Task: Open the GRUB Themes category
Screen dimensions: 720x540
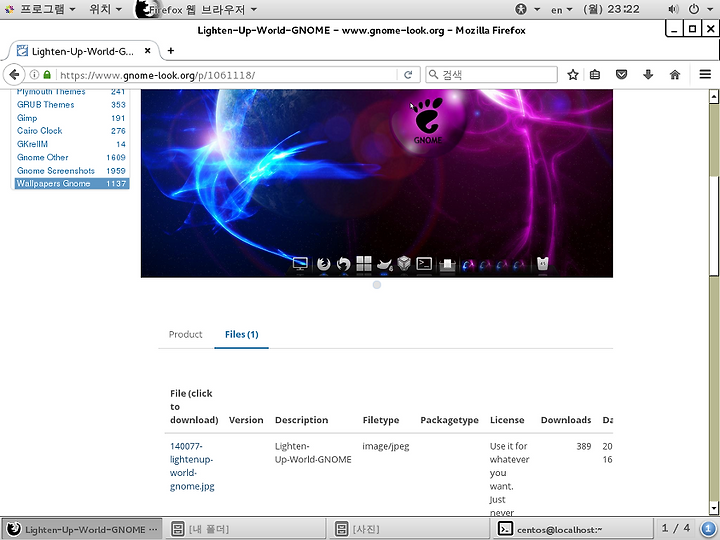Action: [x=45, y=105]
